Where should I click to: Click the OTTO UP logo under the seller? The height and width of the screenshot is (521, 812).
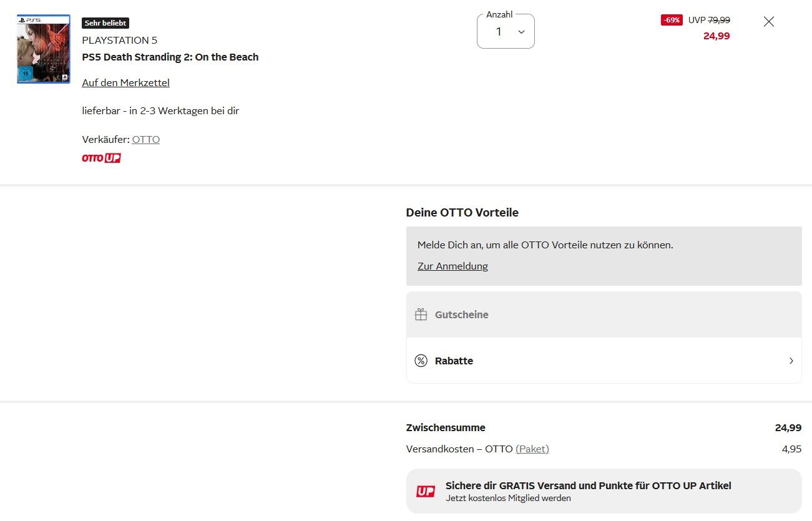click(x=101, y=158)
